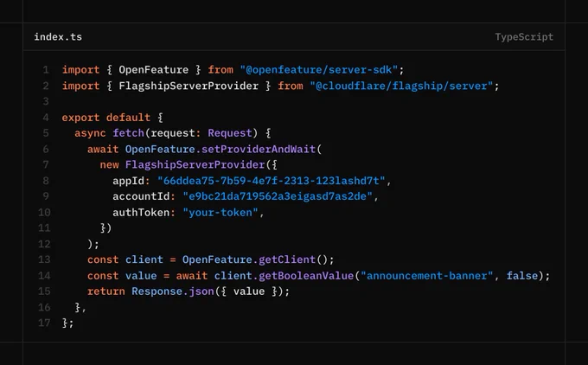Click the "@cloudflare/flagship/server" import string
This screenshot has width=588, height=365.
[401, 86]
